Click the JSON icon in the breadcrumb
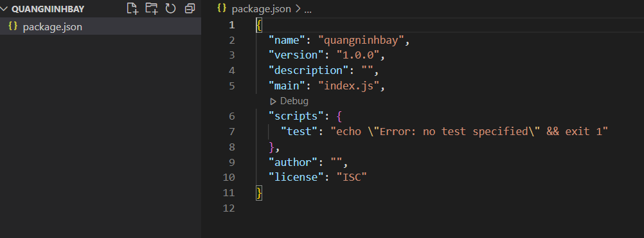This screenshot has height=238, width=644. [222, 8]
